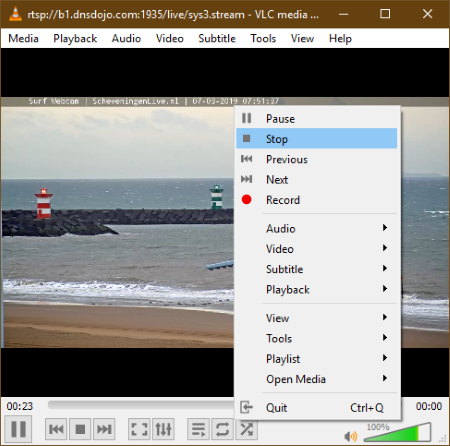Toggle the shuffle random button

click(246, 429)
